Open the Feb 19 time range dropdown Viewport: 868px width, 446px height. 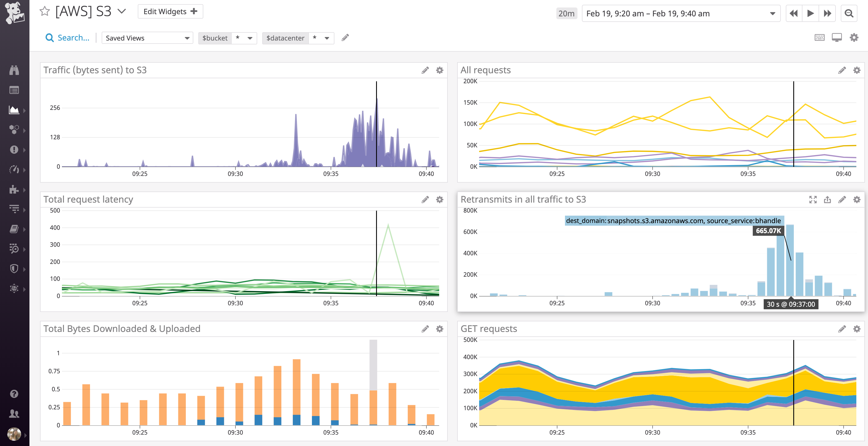coord(773,14)
